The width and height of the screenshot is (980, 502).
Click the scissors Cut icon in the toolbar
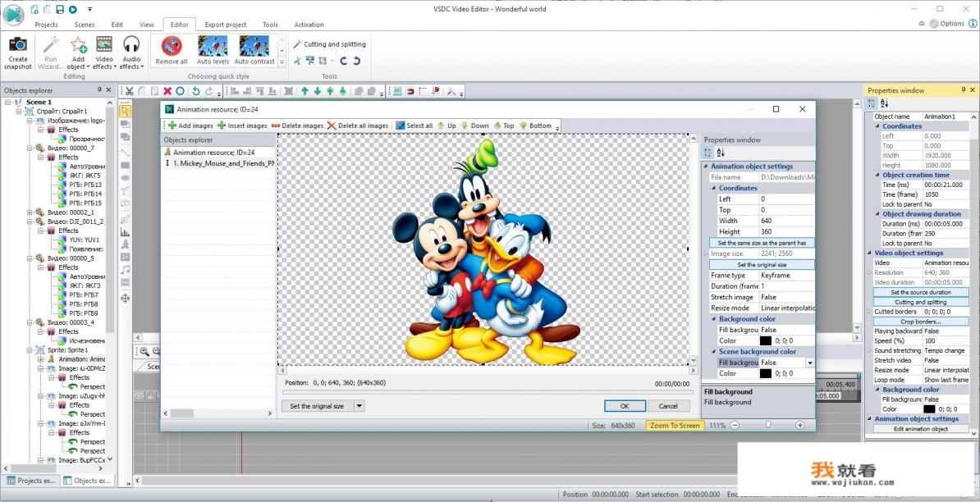(x=130, y=91)
